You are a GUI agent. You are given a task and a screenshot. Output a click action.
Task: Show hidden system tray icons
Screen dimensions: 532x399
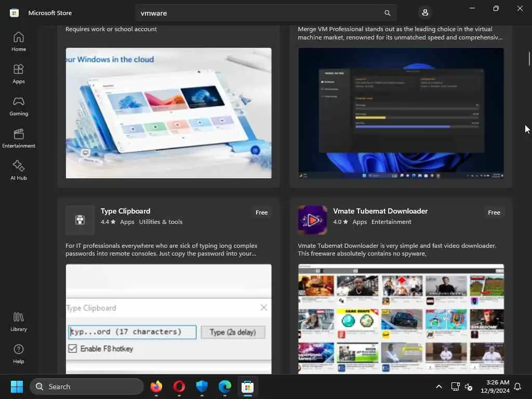438,387
